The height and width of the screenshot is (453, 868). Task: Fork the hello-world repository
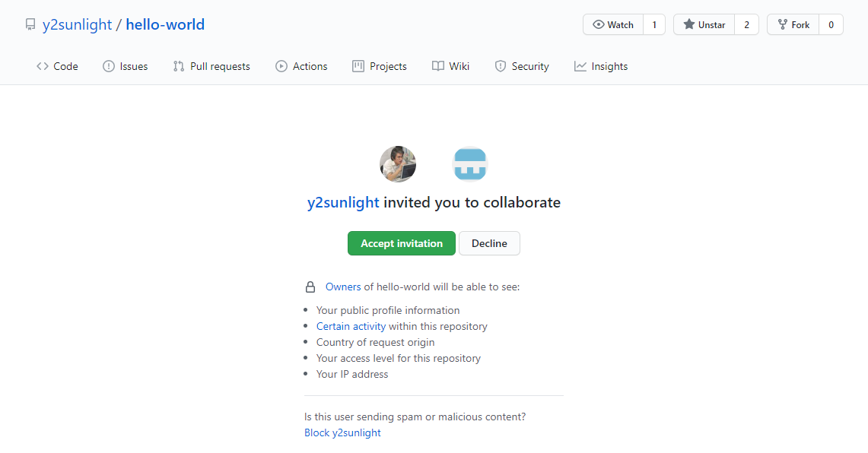pyautogui.click(x=793, y=25)
